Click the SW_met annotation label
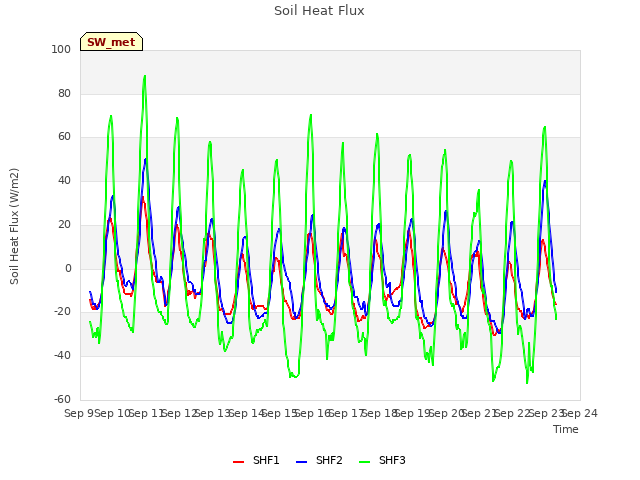 [111, 42]
